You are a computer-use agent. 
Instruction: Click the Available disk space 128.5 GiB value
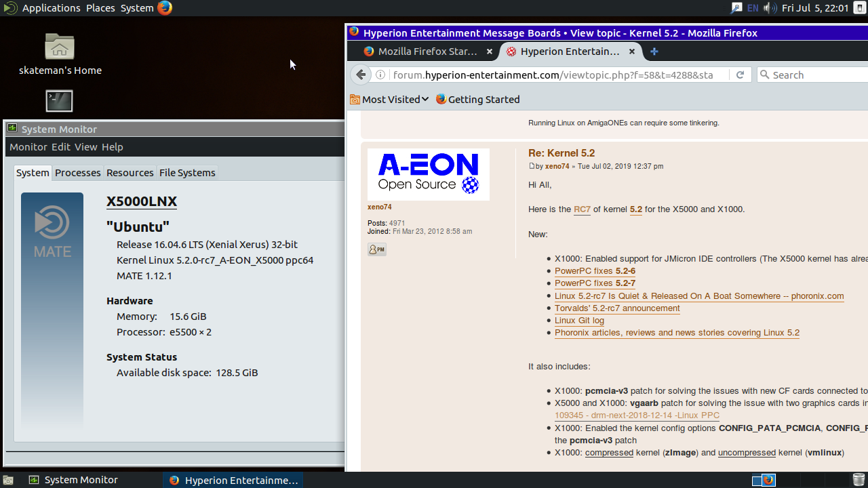pos(237,373)
